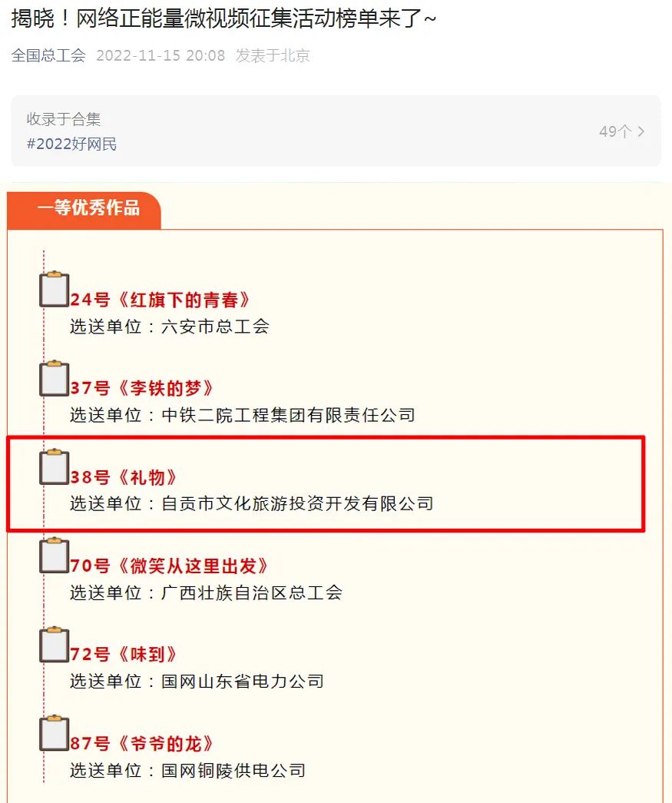Image resolution: width=672 pixels, height=803 pixels.
Task: Open entry 87号《爷爷的龙》
Action: (142, 744)
